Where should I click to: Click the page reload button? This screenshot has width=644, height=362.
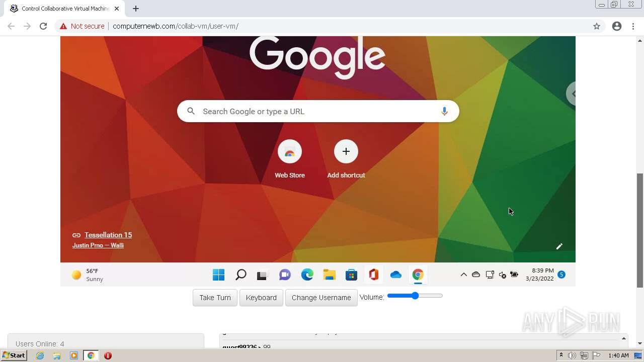pyautogui.click(x=43, y=26)
